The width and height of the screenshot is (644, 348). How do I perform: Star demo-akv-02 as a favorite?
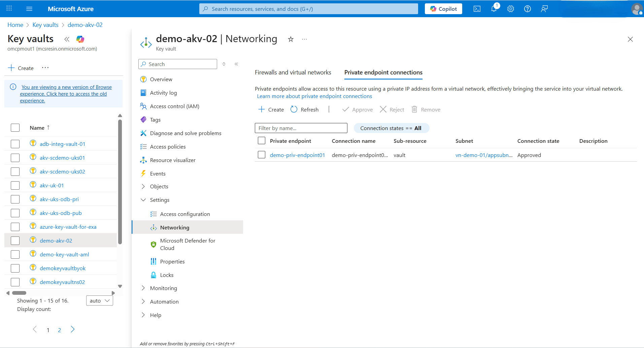click(x=290, y=39)
